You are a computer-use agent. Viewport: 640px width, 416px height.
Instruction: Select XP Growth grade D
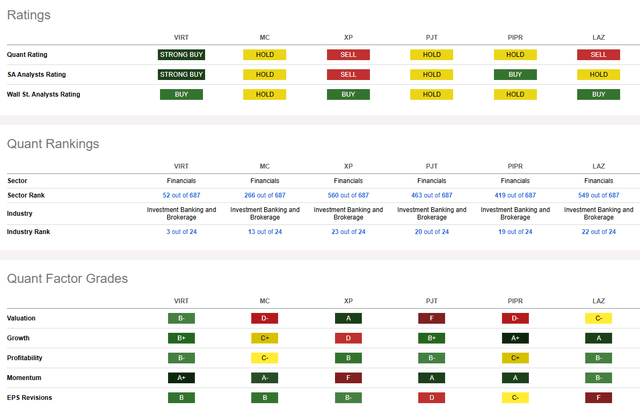348,338
